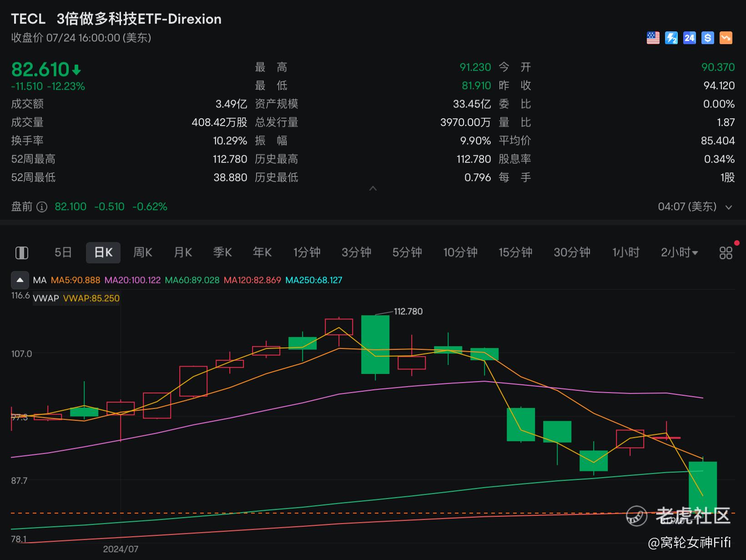Image resolution: width=746 pixels, height=560 pixels.
Task: Click the 112.780 high price marker
Action: click(408, 312)
